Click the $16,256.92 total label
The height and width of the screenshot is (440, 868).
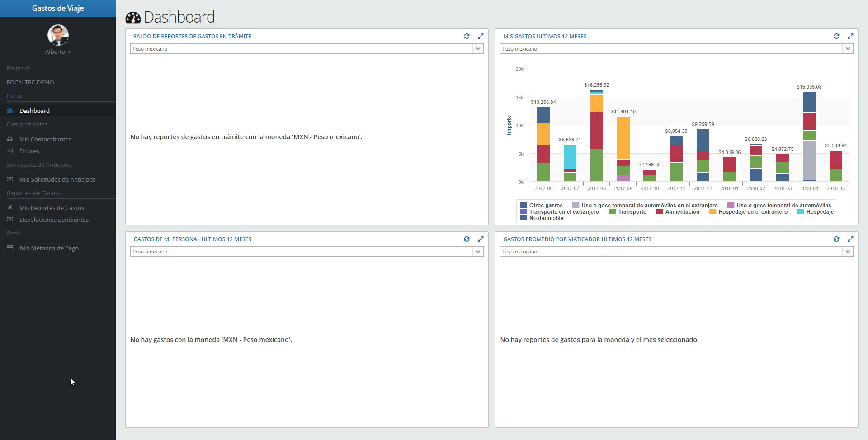click(x=597, y=85)
